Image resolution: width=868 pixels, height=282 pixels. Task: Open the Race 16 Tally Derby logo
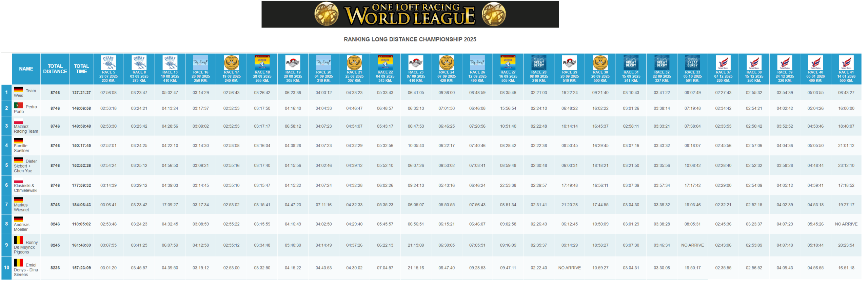[200, 63]
